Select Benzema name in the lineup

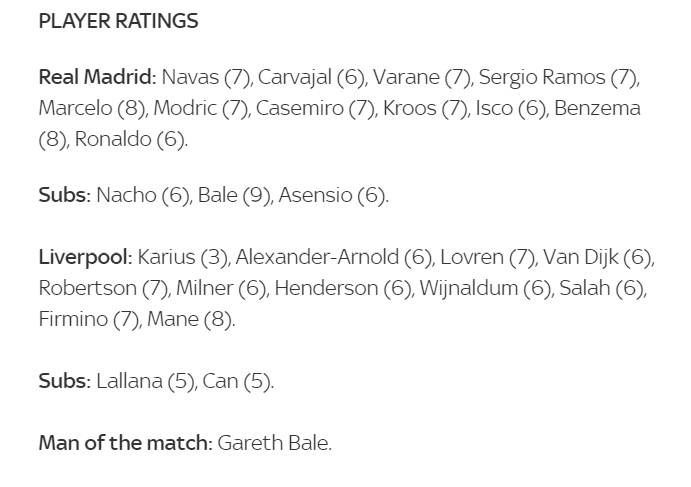click(597, 108)
